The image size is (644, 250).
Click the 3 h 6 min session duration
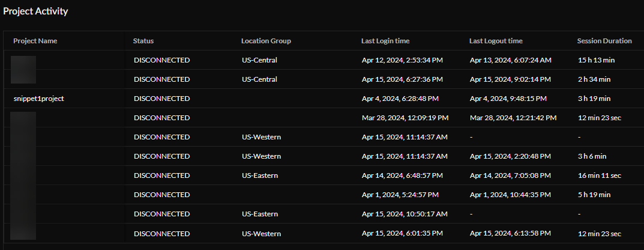tap(592, 156)
